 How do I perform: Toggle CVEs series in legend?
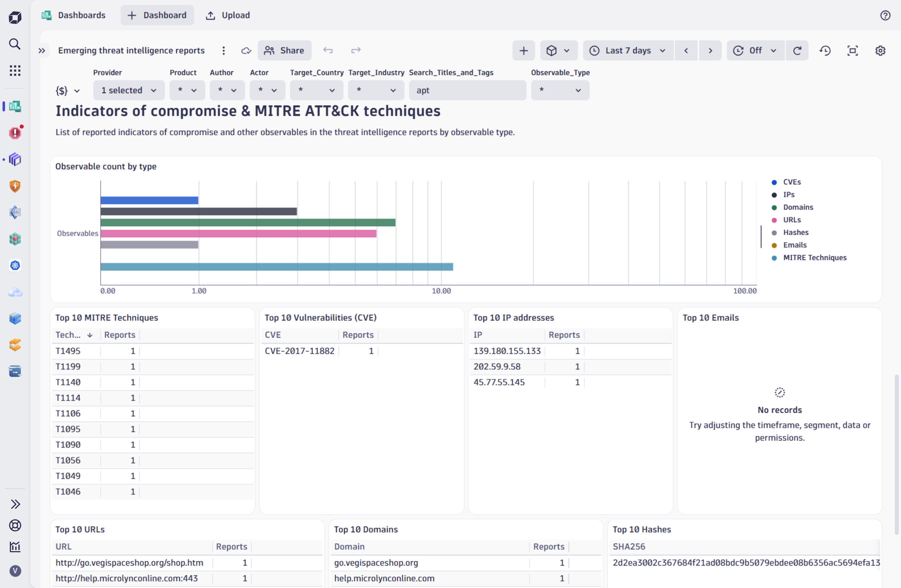click(x=786, y=182)
